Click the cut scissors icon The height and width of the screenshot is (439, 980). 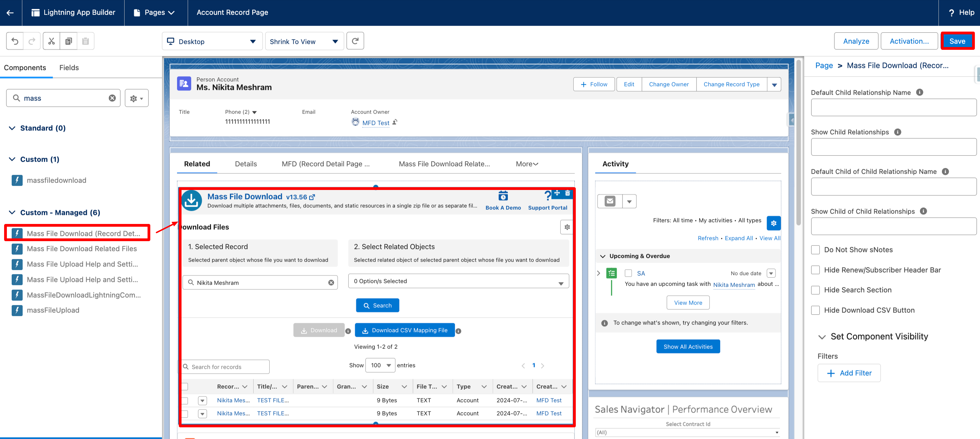pos(51,41)
